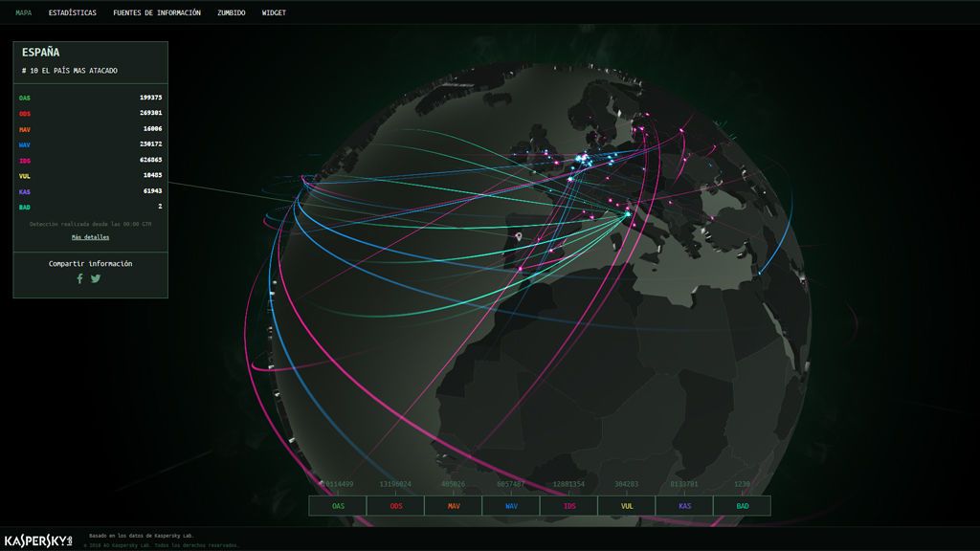Click the "Detección realizada desde las 00:00" note

pyautogui.click(x=91, y=224)
